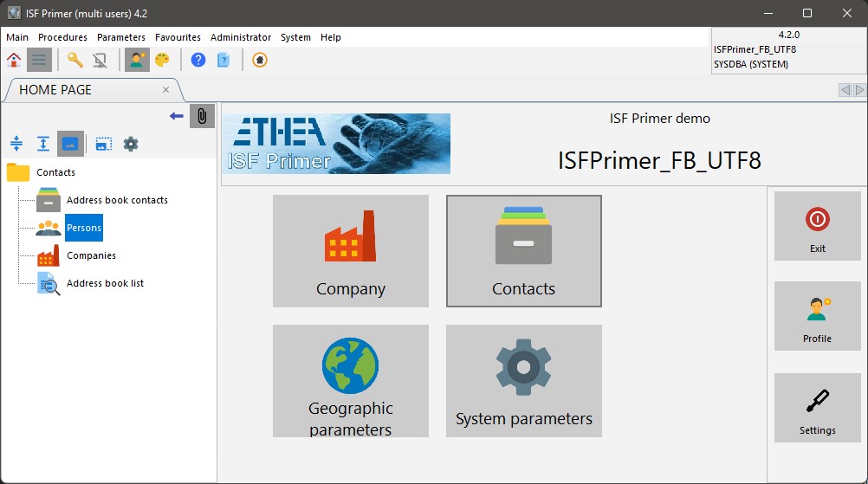Click the yellow Contacts folder icon
Viewport: 868px width, 484px height.
click(18, 172)
